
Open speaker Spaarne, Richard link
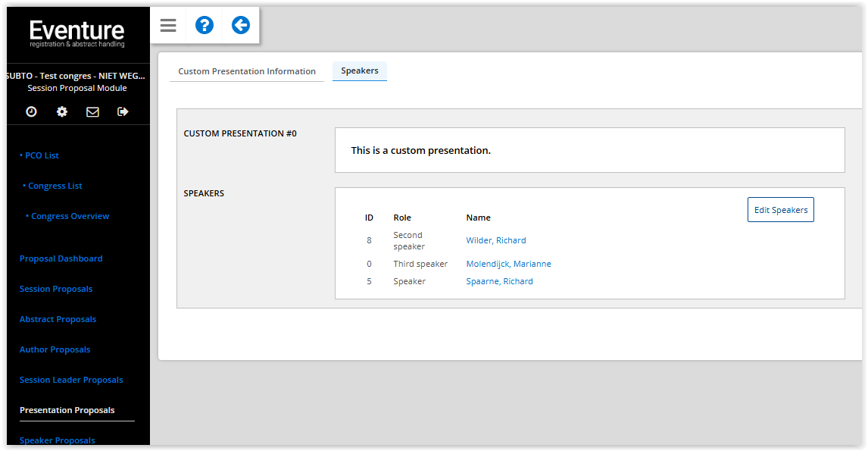pos(499,281)
